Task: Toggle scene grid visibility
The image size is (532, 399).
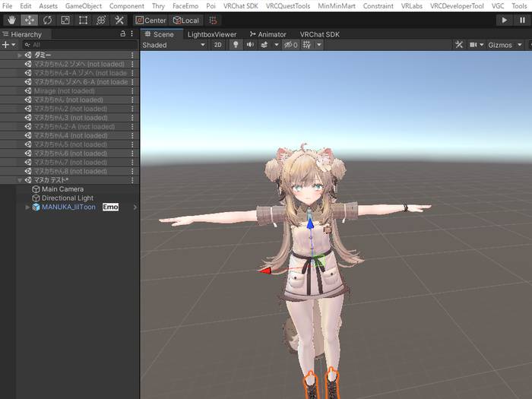Action: (307, 45)
